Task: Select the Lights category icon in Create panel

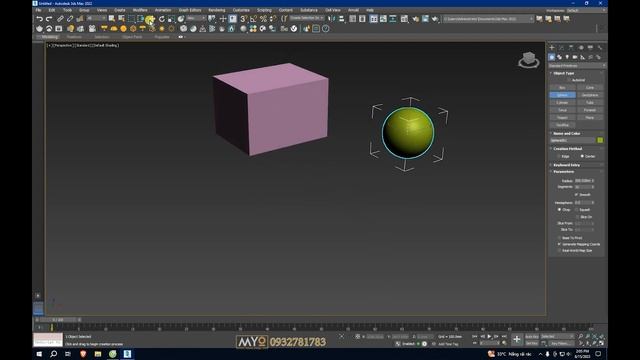Action: click(567, 57)
